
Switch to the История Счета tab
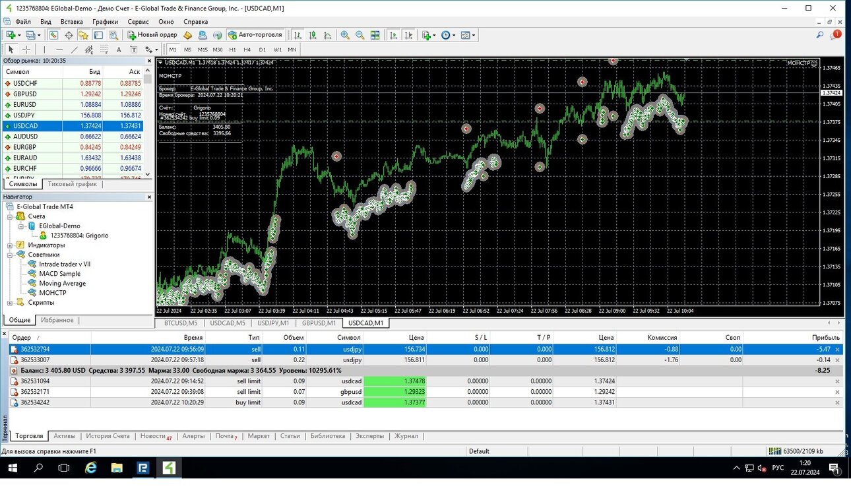pyautogui.click(x=108, y=436)
